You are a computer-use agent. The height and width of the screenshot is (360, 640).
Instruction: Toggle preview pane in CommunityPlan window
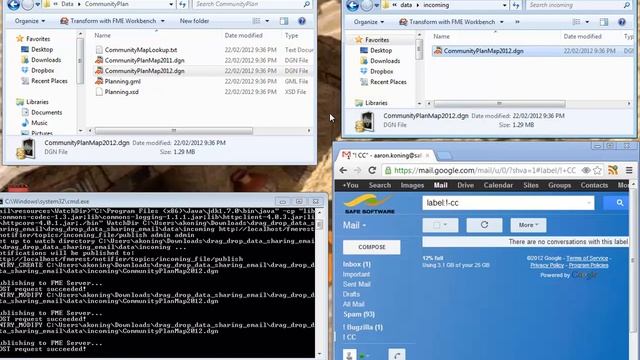point(284,21)
